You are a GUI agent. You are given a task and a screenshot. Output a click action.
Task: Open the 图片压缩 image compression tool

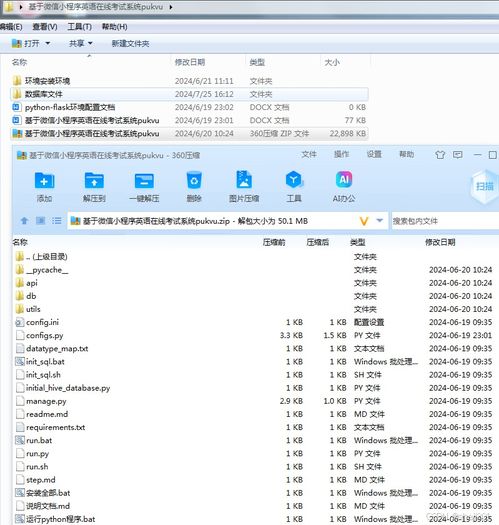244,180
